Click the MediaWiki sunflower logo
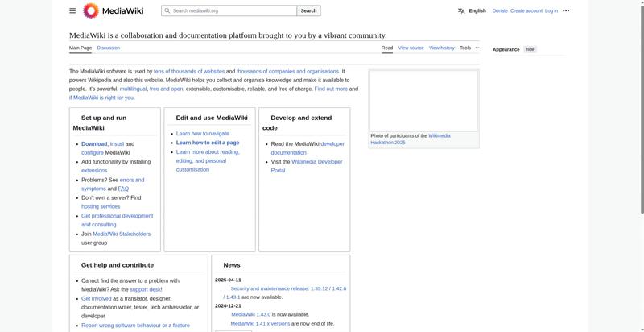The width and height of the screenshot is (644, 332). (x=91, y=10)
